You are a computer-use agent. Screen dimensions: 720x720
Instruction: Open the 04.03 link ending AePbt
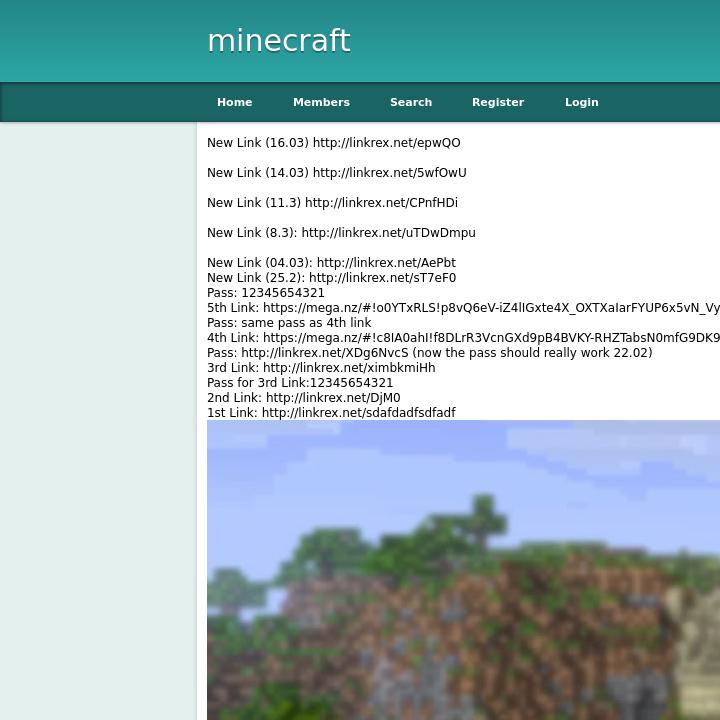(386, 263)
